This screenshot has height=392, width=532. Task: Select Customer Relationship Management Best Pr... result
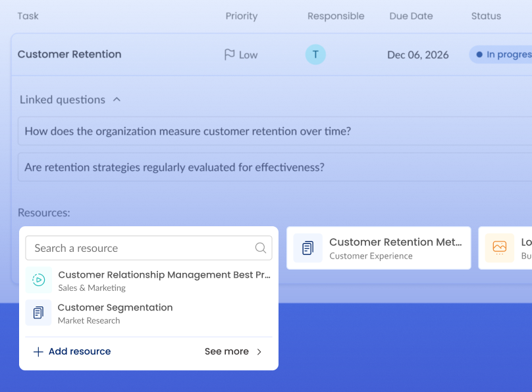coord(149,280)
